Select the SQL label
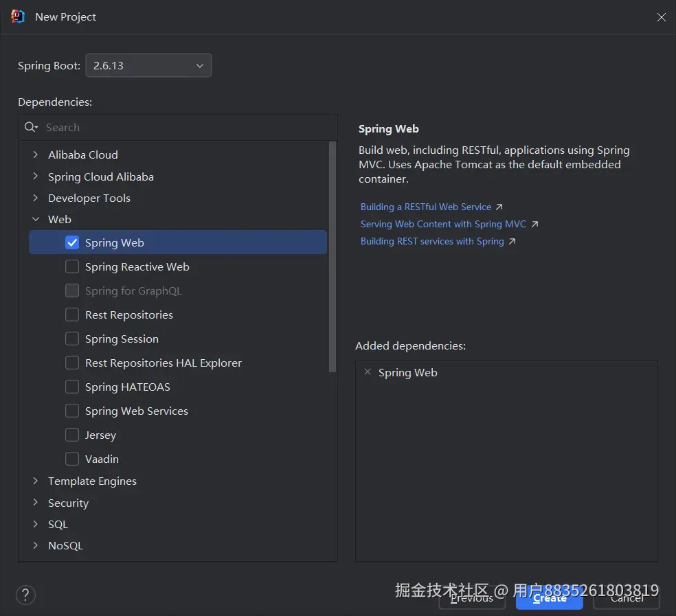This screenshot has width=676, height=616. tap(58, 524)
